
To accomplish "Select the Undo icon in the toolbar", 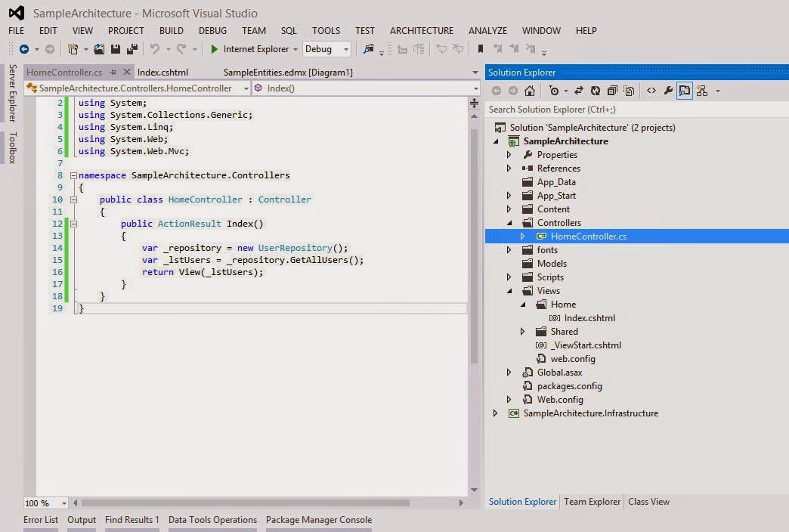I will coord(157,50).
